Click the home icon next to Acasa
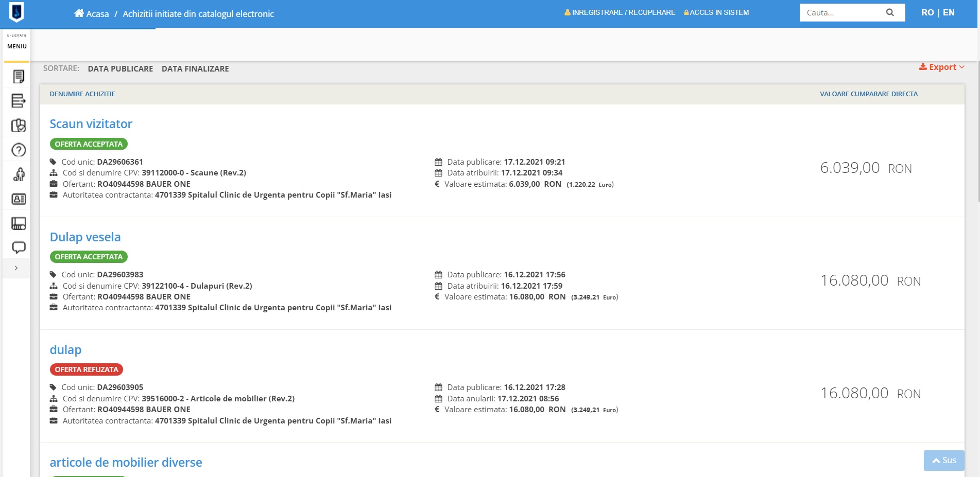This screenshot has height=477, width=980. click(79, 13)
